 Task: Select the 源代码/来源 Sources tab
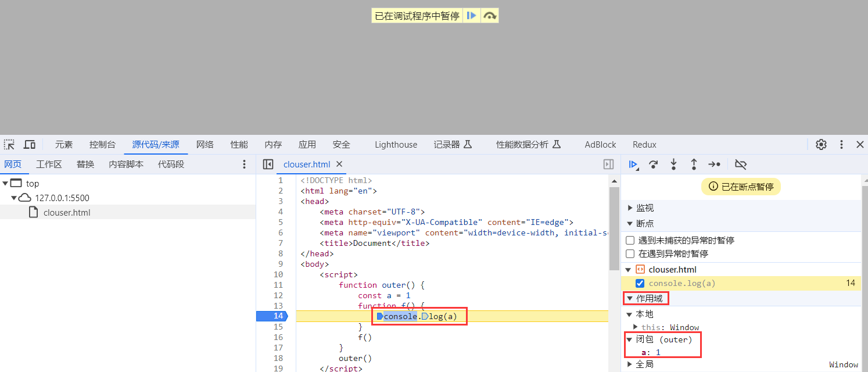click(156, 145)
